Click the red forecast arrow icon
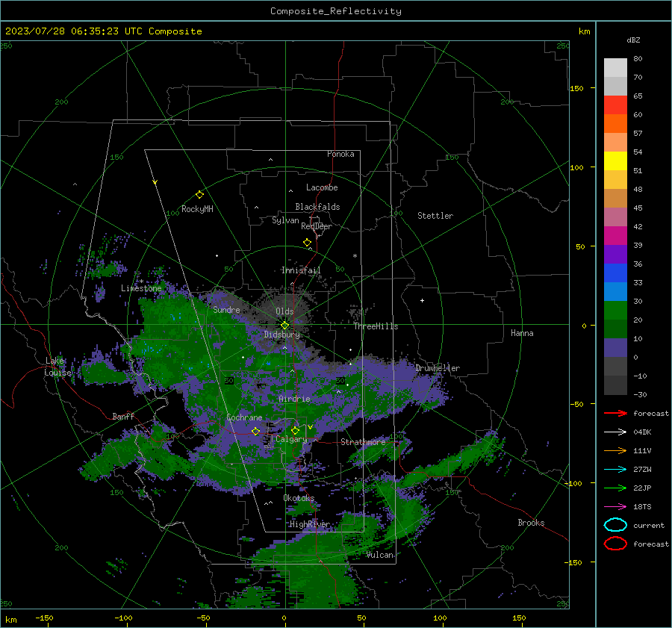Screen dimensions: 672x628 click(615, 413)
